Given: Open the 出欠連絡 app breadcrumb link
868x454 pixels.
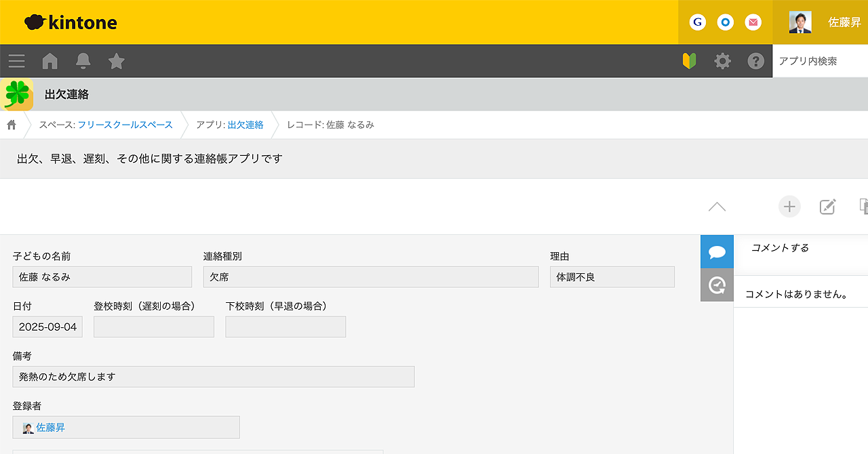Looking at the screenshot, I should pyautogui.click(x=245, y=125).
